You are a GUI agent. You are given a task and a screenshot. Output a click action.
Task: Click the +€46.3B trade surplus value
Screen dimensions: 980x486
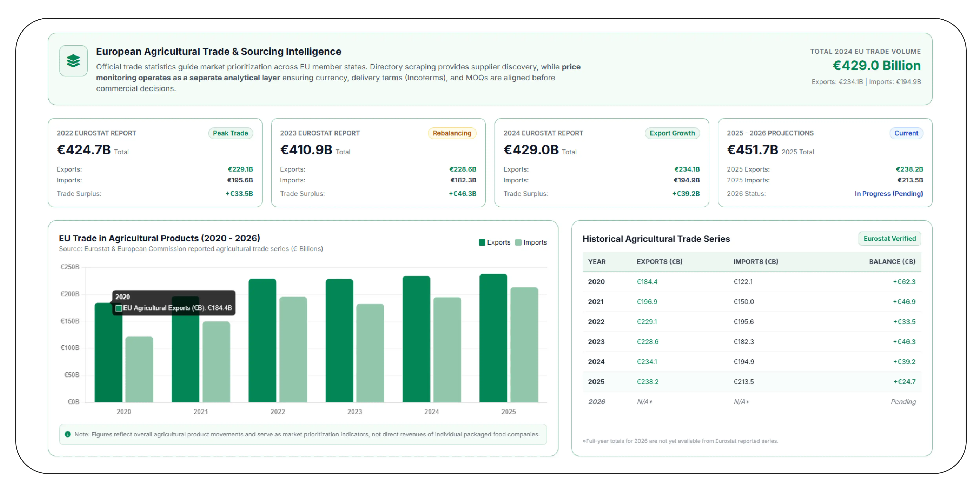tap(462, 193)
